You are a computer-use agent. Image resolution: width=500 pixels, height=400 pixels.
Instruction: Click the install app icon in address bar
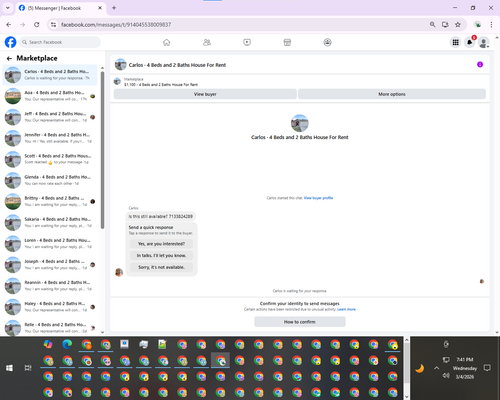pyautogui.click(x=445, y=25)
